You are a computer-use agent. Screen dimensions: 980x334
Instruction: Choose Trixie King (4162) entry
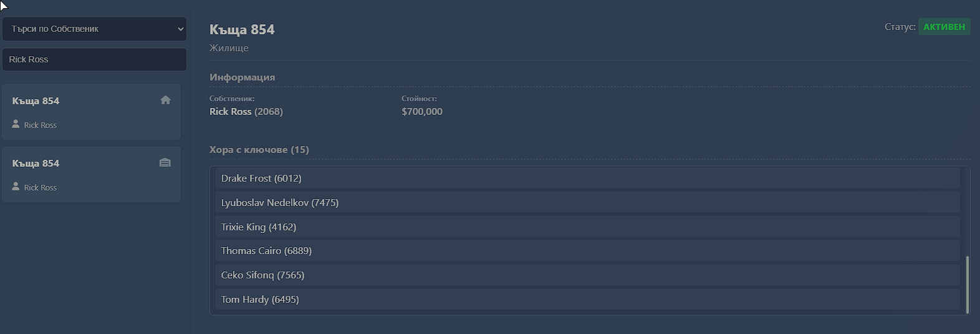point(587,227)
